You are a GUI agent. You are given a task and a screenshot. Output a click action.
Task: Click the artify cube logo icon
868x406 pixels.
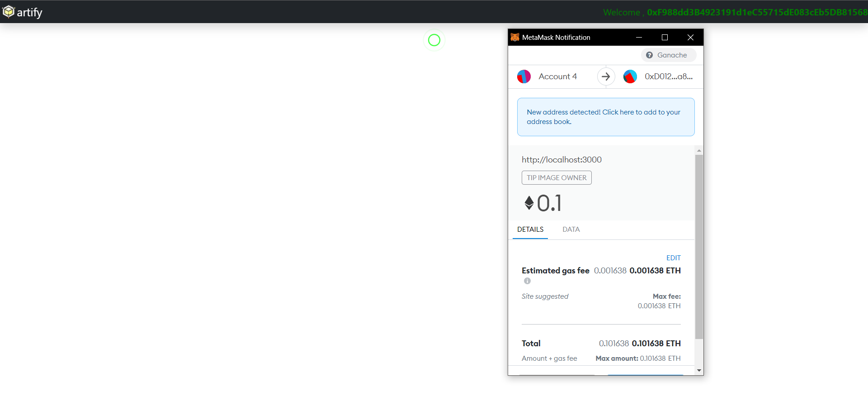9,11
